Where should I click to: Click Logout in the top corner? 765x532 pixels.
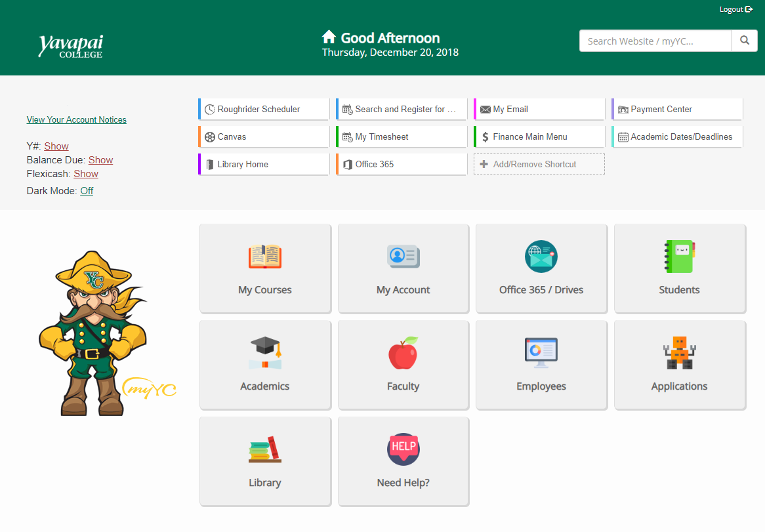735,9
